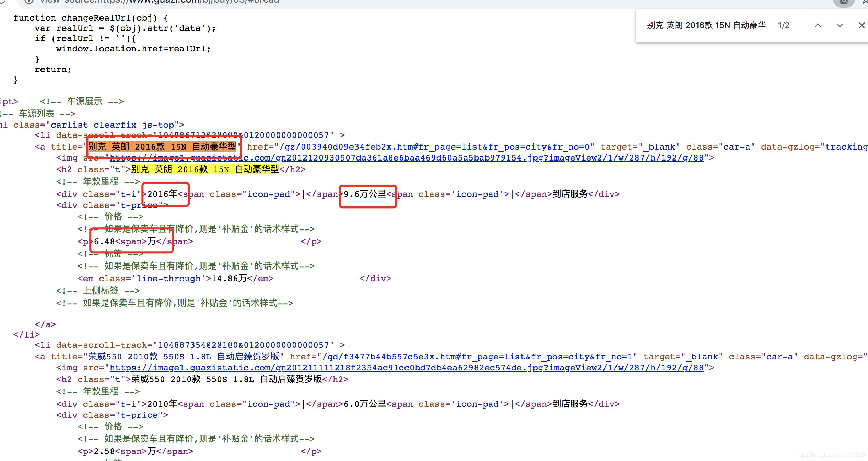Click the price text 6.48
This screenshot has height=461, width=868.
104,241
